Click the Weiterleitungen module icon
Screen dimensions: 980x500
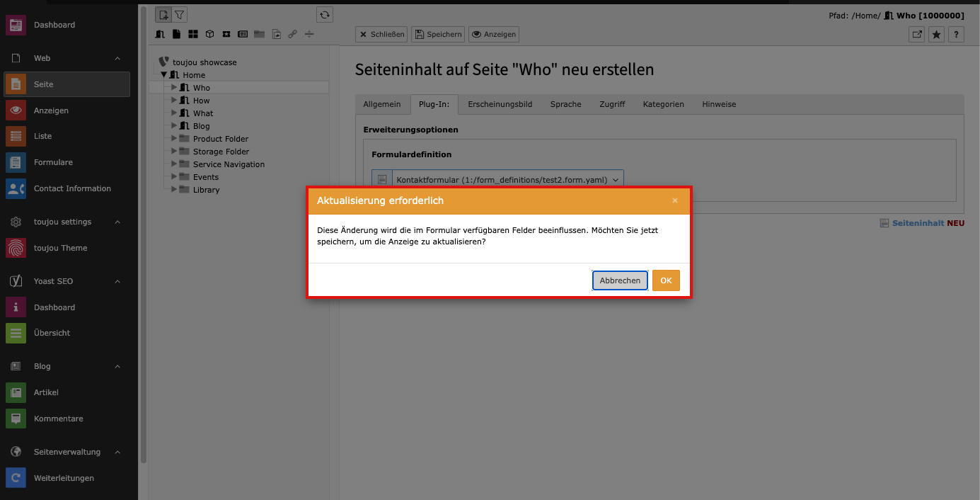(x=16, y=478)
